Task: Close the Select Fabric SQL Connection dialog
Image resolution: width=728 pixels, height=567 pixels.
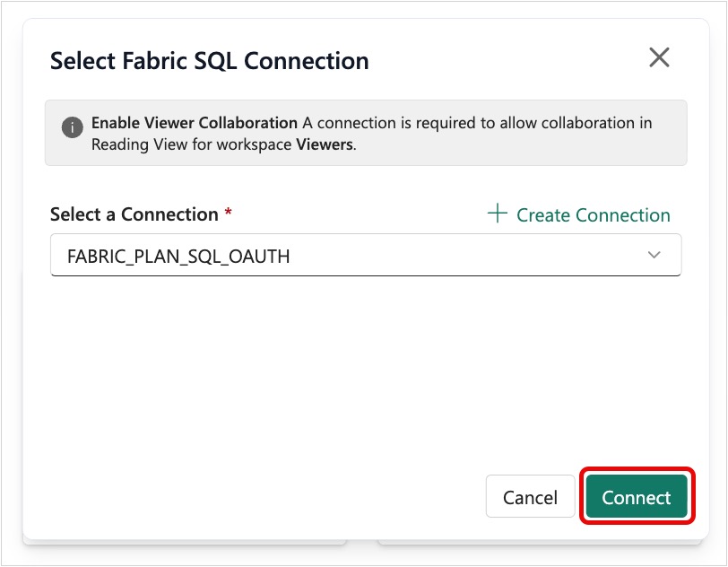Action: (659, 57)
